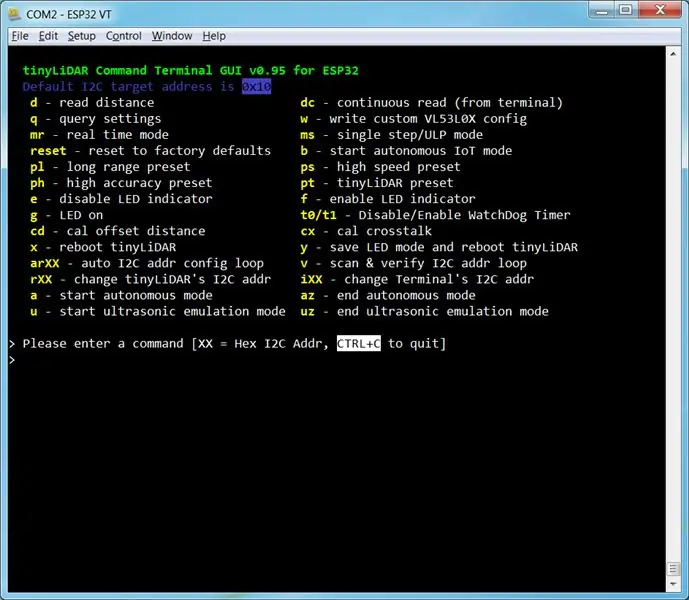Click the Tera Term title bar icon
Viewport: 689px width, 600px height.
click(15, 14)
